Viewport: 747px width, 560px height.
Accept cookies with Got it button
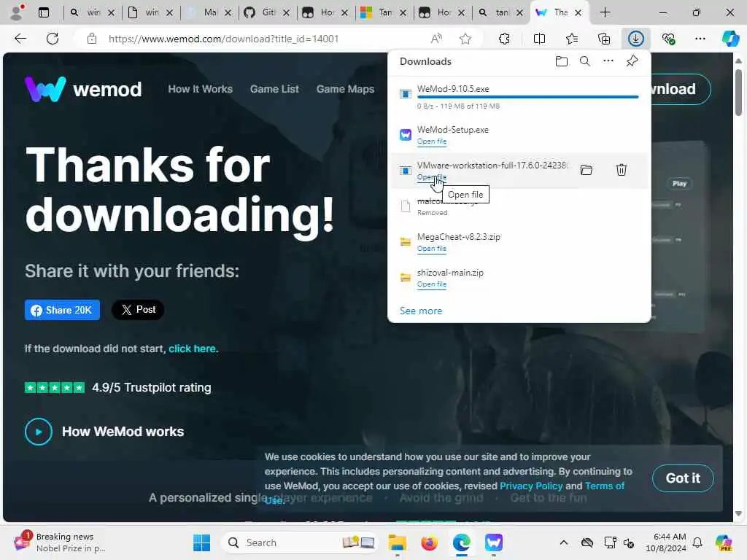point(683,478)
